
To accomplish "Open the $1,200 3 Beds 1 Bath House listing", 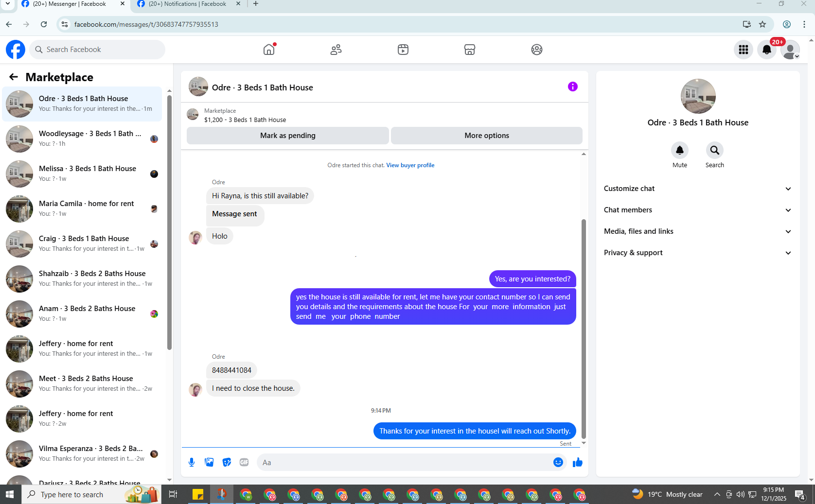I will (x=245, y=120).
